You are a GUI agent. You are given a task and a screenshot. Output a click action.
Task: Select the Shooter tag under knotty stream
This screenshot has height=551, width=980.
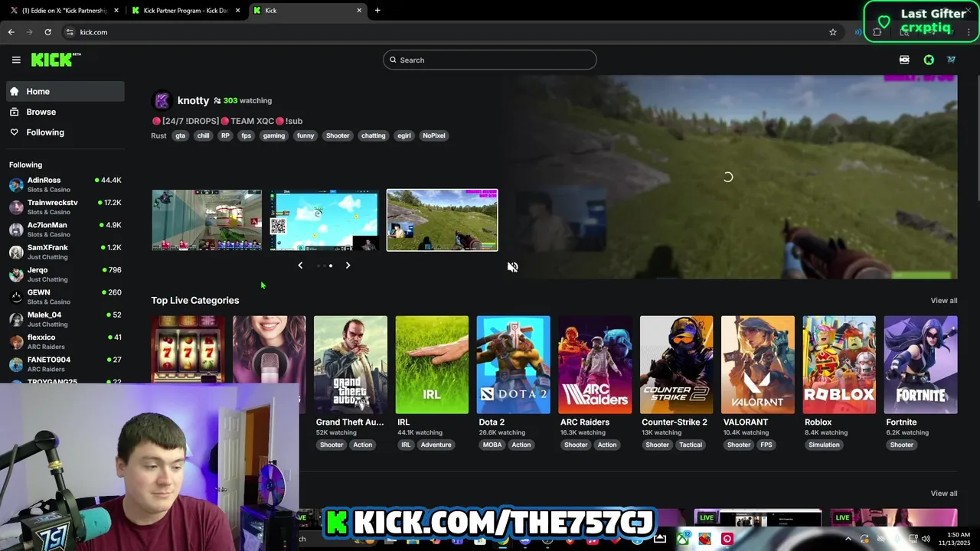(338, 135)
